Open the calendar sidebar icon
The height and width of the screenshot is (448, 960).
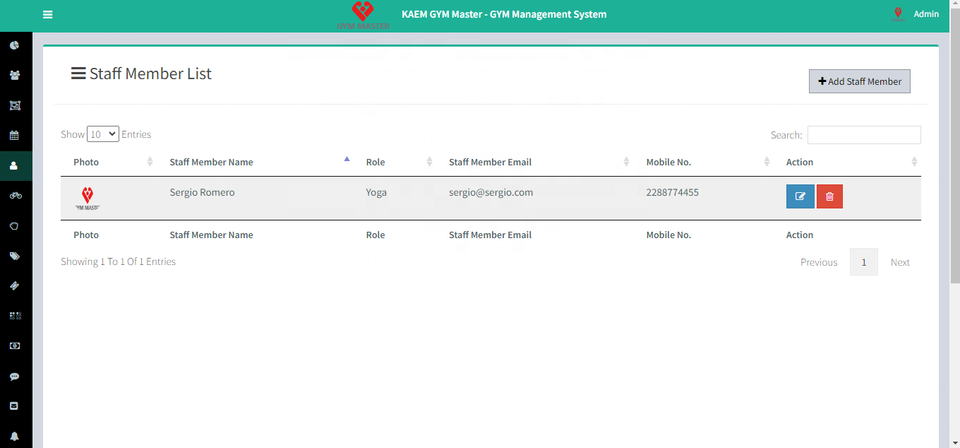(15, 135)
